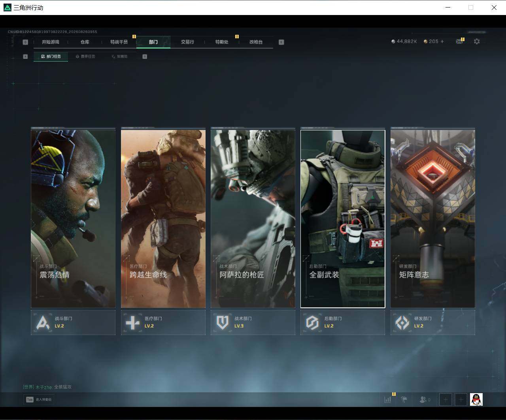Switch to the 改枪台 tab
The height and width of the screenshot is (420, 506).
[x=256, y=42]
